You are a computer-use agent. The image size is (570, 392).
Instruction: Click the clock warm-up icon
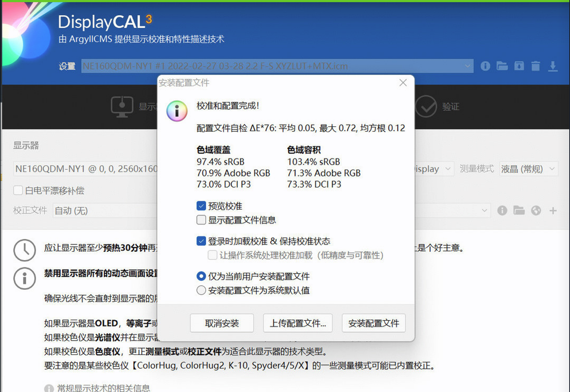coord(24,250)
